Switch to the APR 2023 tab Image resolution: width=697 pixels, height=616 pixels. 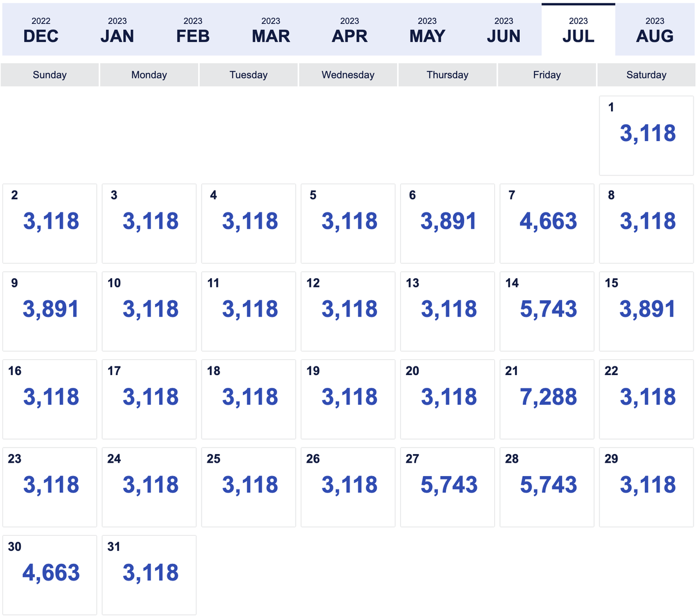click(349, 29)
